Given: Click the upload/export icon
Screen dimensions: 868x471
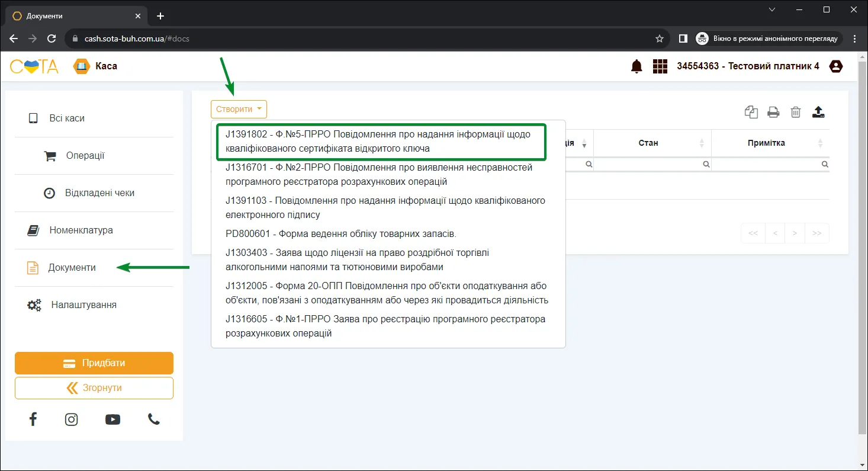Looking at the screenshot, I should point(818,112).
